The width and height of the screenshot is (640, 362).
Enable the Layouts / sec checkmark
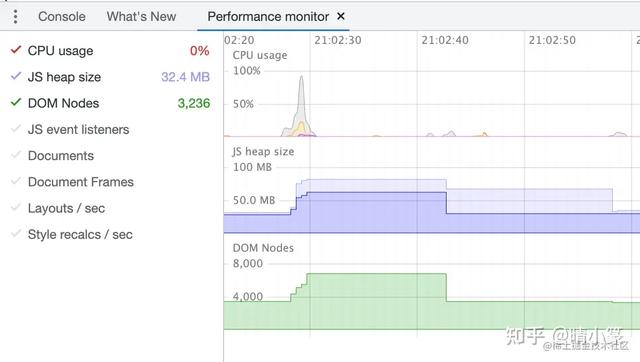(x=16, y=208)
